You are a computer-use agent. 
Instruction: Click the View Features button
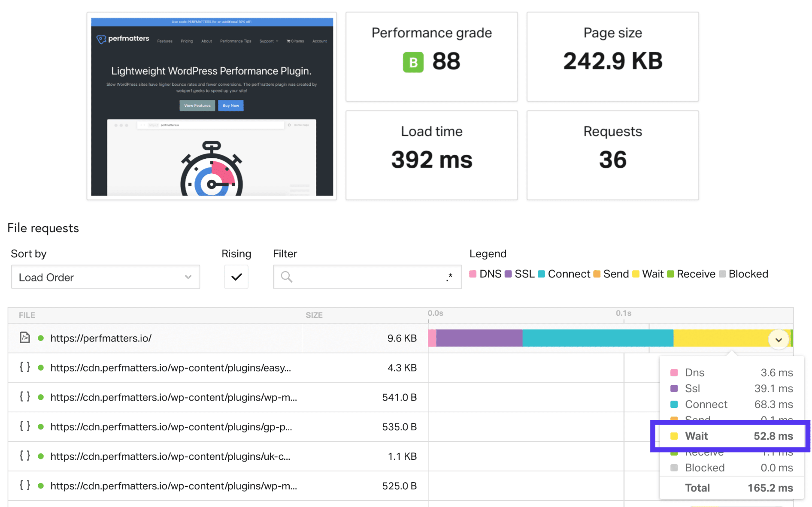[197, 105]
